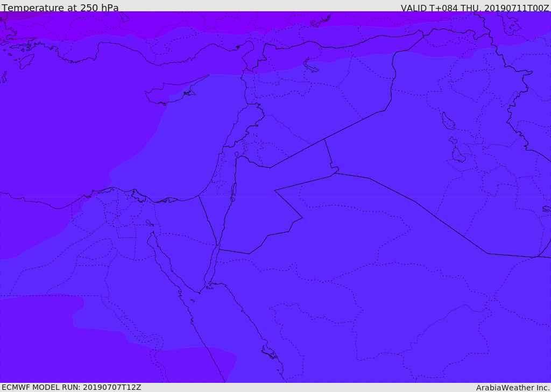Click the 'Temperature at 250 hPa' title text
This screenshot has height=392, width=551.
pos(60,8)
